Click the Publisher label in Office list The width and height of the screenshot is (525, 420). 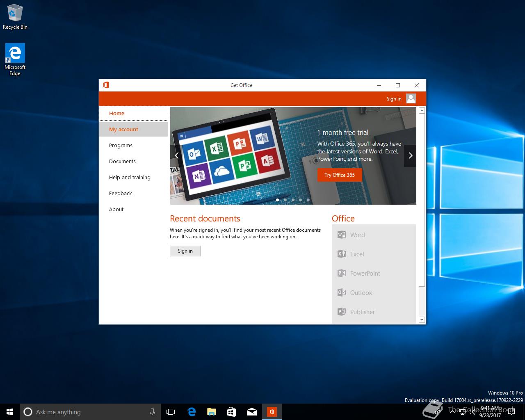click(x=362, y=312)
